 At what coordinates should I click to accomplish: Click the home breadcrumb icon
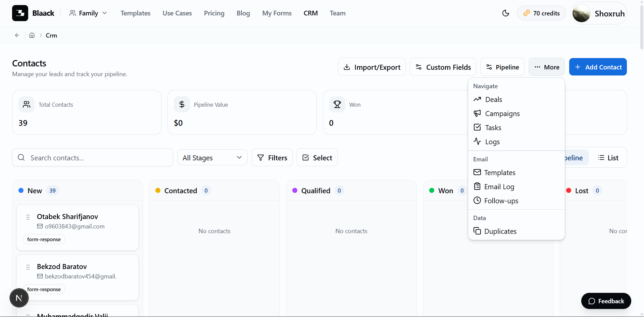32,35
